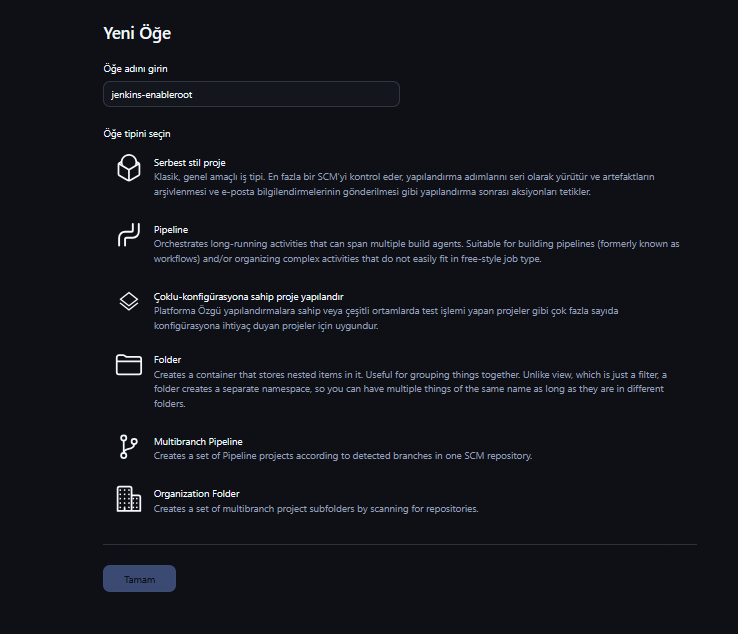Click the Organization Folder description text

[315, 509]
